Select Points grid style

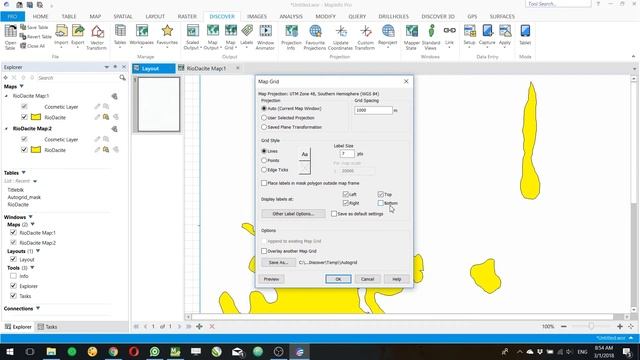264,160
